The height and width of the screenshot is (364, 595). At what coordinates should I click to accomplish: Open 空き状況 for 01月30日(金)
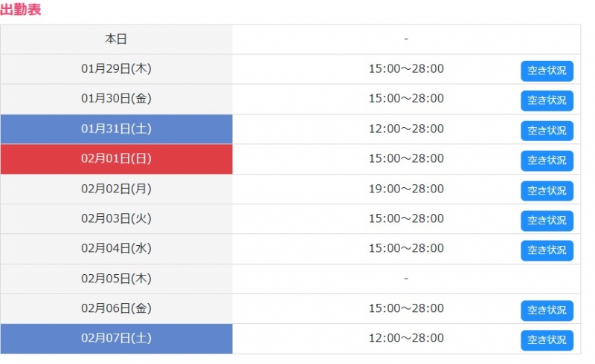point(547,100)
